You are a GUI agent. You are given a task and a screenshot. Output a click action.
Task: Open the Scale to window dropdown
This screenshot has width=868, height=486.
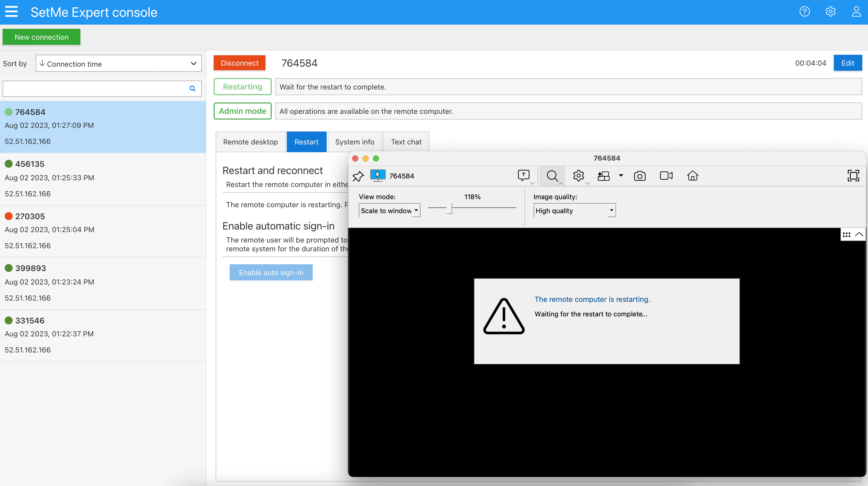[x=389, y=210]
